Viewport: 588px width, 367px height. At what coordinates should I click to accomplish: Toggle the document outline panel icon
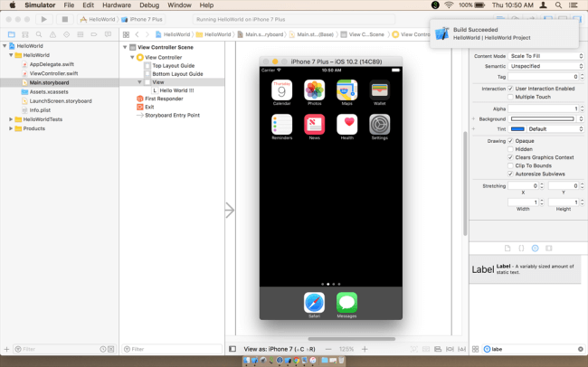232,349
